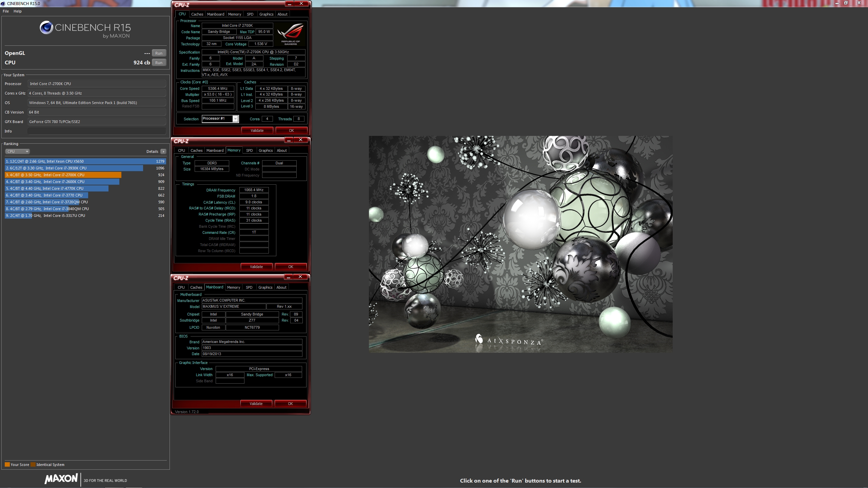Minimize the top CPU-Z CPU window

click(290, 4)
